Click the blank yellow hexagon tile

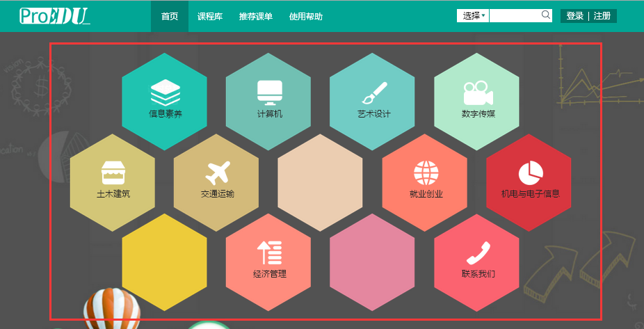164,262
